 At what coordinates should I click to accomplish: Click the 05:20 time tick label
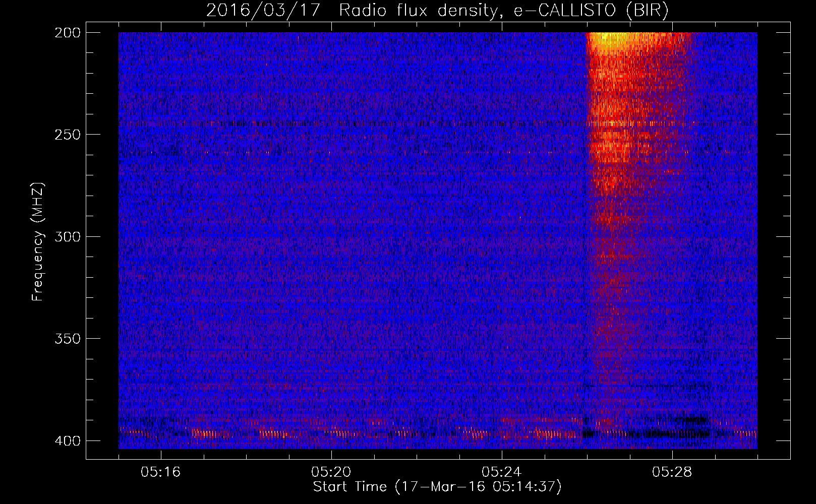[x=331, y=472]
